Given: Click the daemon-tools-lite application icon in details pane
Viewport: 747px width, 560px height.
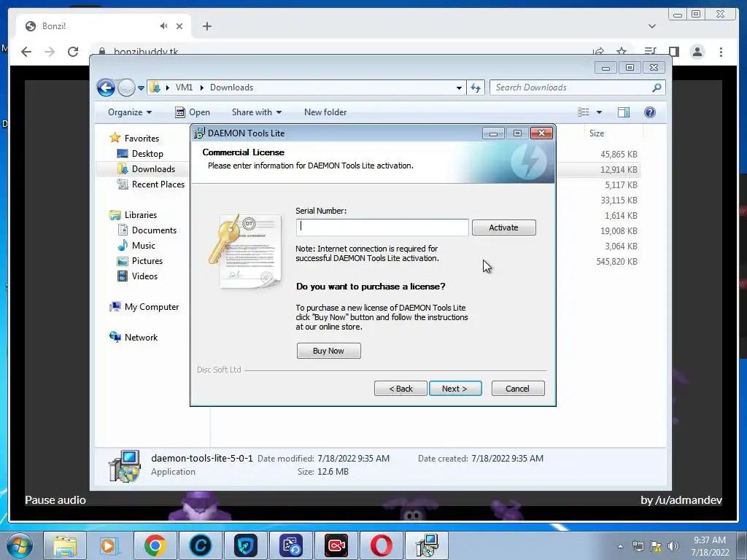Looking at the screenshot, I should coord(124,466).
